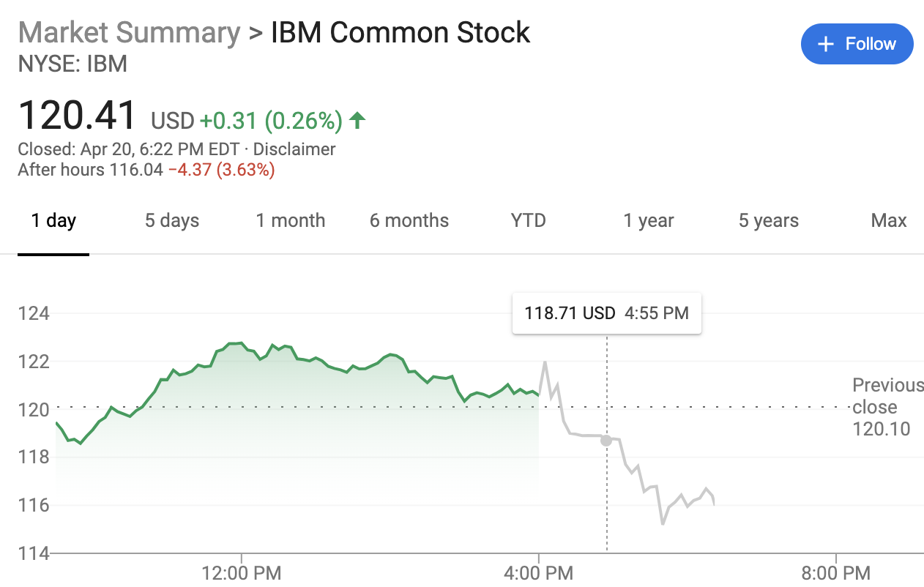Screen dimensions: 924x587
Task: Select the 6 months tab
Action: click(409, 220)
